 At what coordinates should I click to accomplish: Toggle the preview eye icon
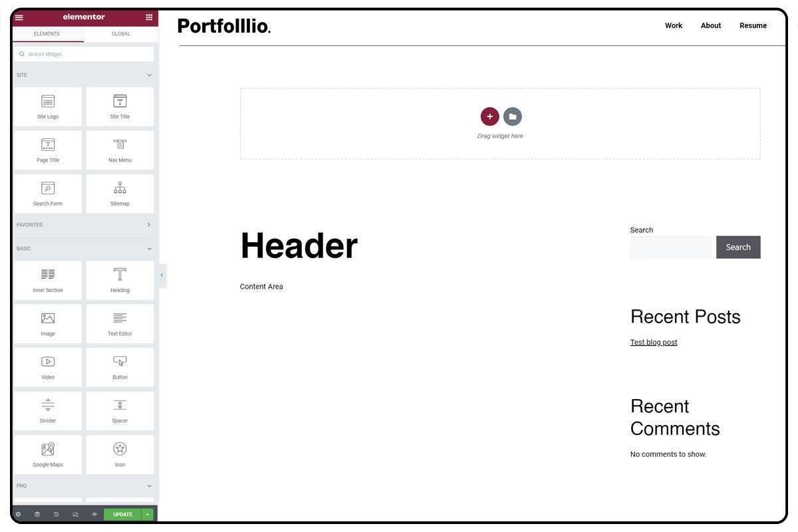coord(94,514)
